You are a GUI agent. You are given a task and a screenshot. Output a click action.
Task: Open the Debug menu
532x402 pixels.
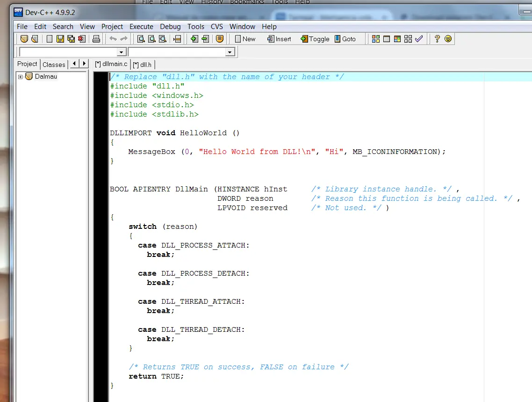170,27
